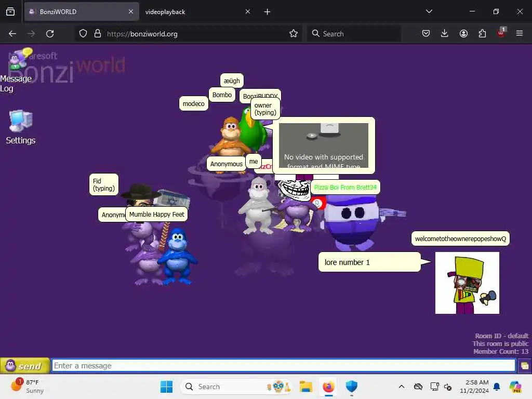Click the Anonymous tag under orange gorilla
Screen dimensions: 532x399
tap(227, 164)
